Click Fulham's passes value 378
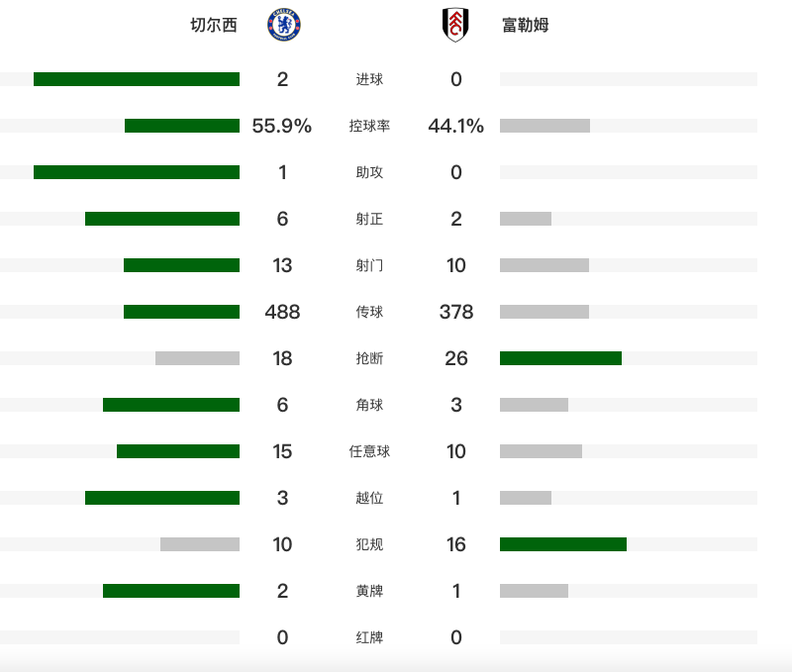Viewport: 792px width, 672px height. [456, 312]
